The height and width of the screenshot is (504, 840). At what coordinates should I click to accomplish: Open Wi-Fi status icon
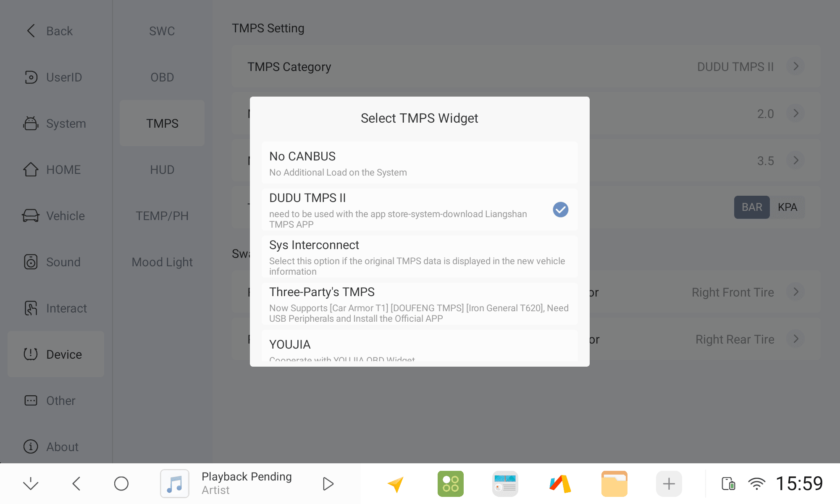tap(757, 484)
